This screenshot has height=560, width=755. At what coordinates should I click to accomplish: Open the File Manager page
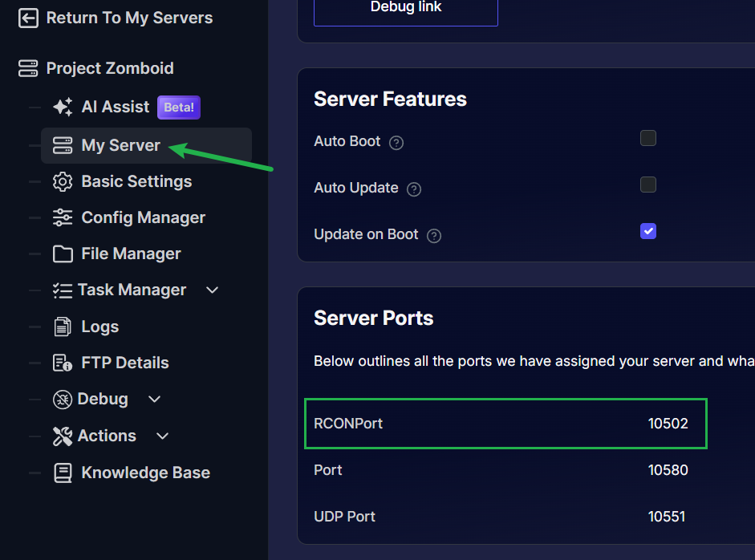click(131, 254)
